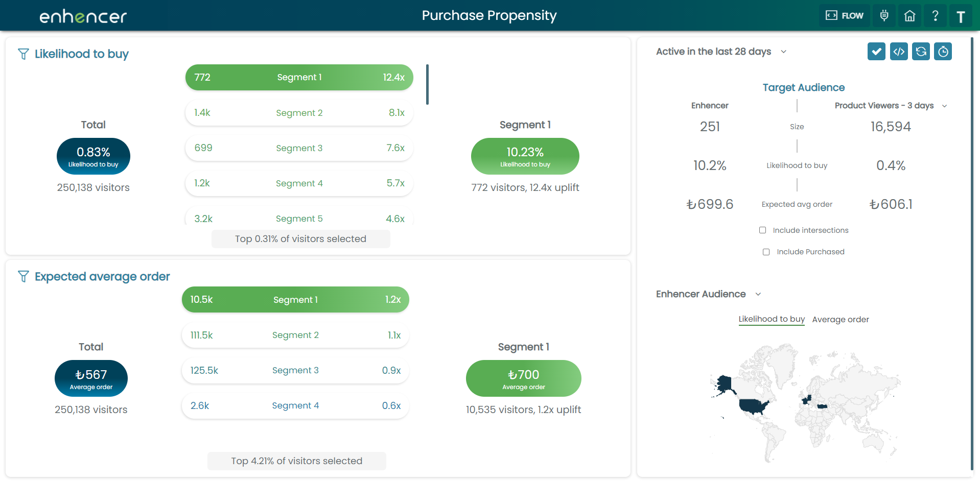Click the ₺700 Average order segment badge
This screenshot has width=980, height=481.
(523, 378)
